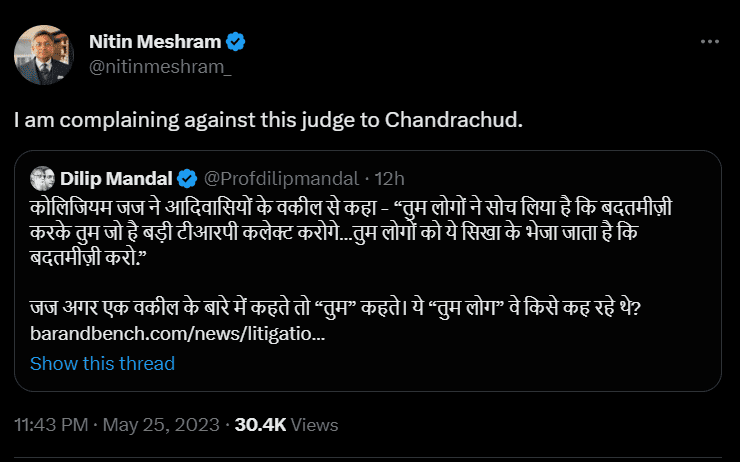The height and width of the screenshot is (462, 740).
Task: Click the 30.4K view count number
Action: [260, 425]
